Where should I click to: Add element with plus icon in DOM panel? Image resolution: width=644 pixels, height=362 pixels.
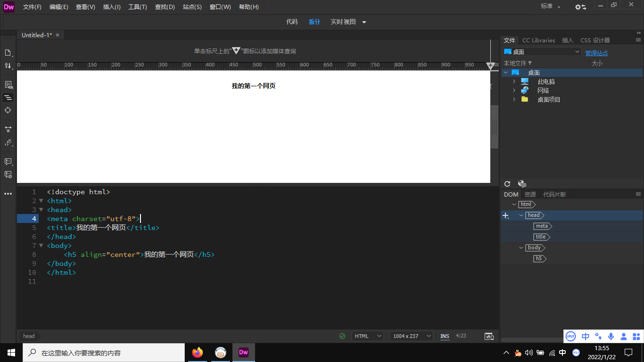pyautogui.click(x=506, y=215)
